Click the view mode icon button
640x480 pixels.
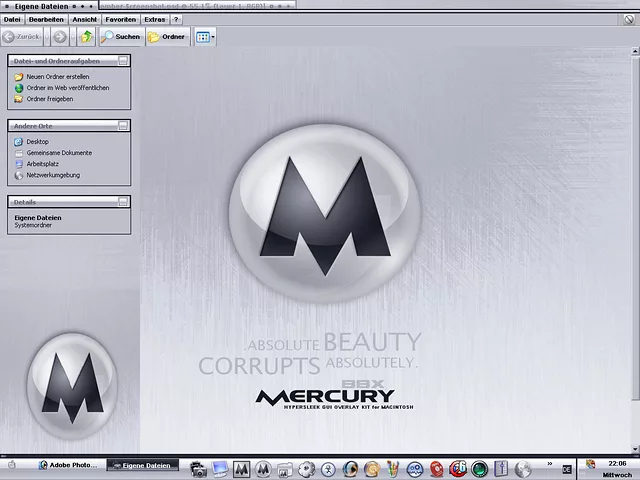pos(202,37)
